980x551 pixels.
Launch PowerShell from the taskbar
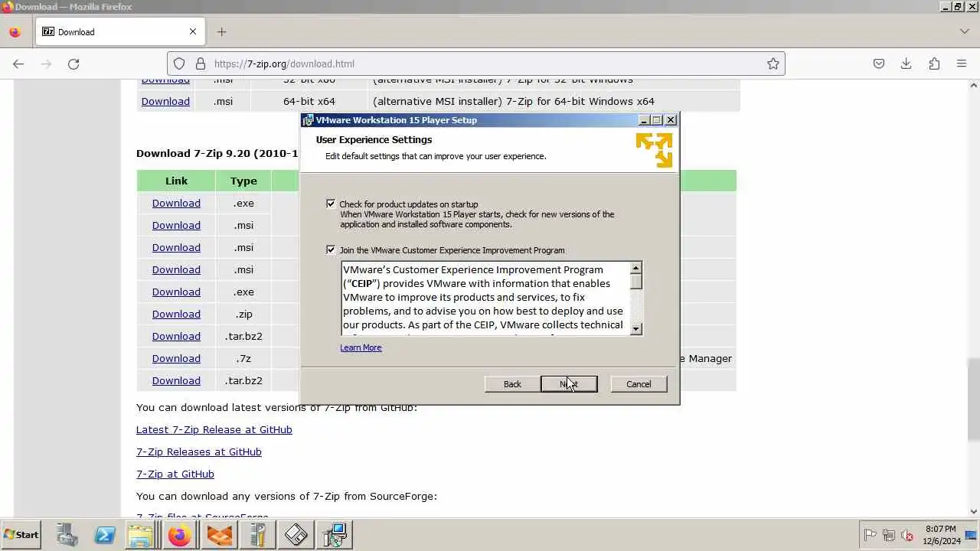click(x=105, y=535)
